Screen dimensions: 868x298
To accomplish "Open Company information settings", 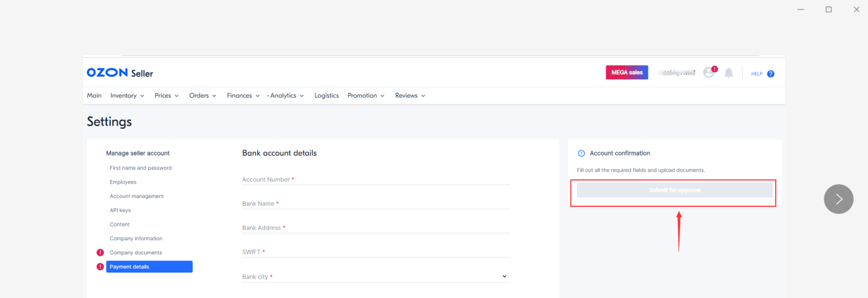I will (x=136, y=239).
